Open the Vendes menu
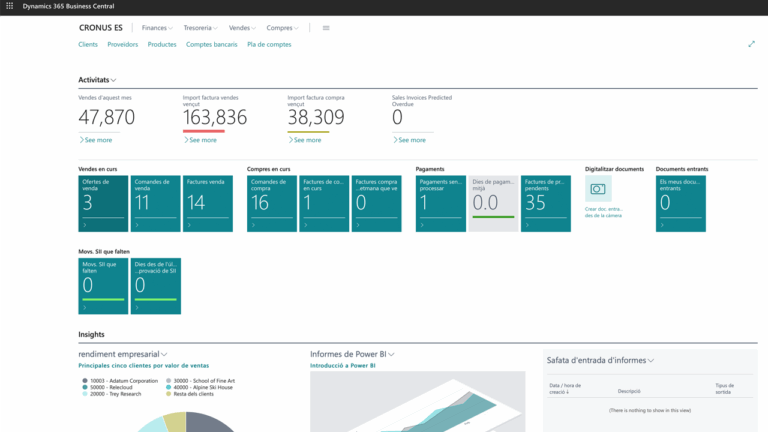 [x=242, y=28]
